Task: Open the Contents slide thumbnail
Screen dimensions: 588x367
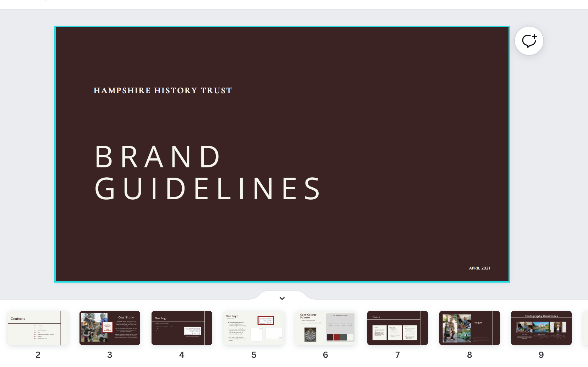Action: (x=38, y=328)
